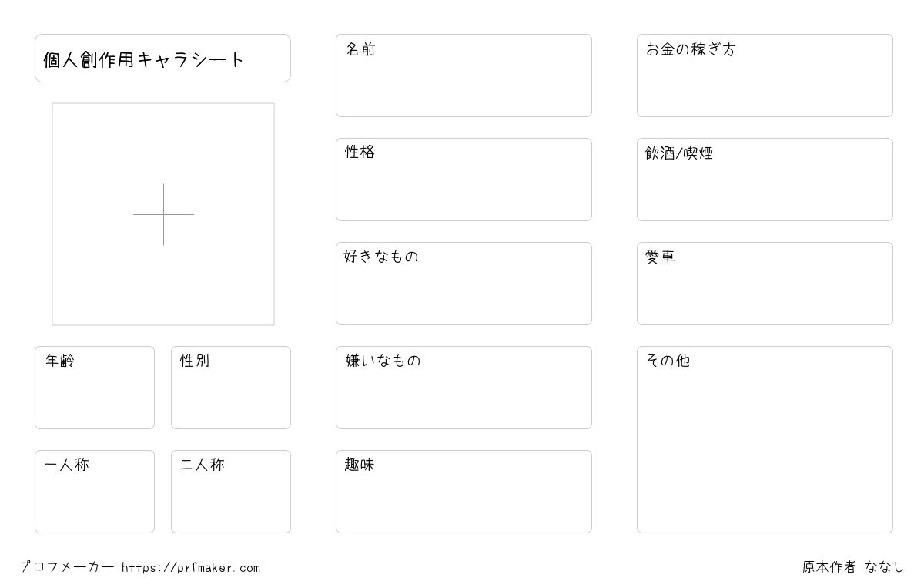Select the 趣味 hobby field
Screen dimensions: 924x578
click(464, 492)
